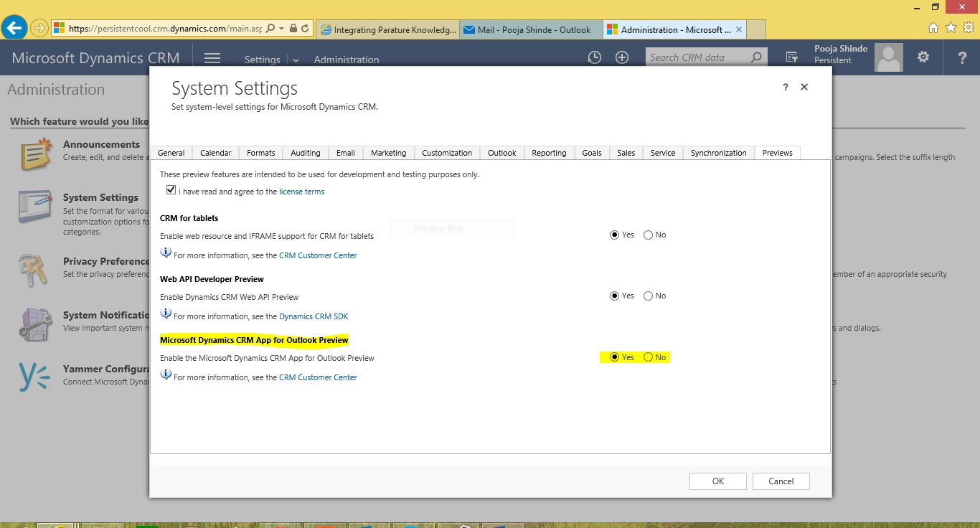Screen dimensions: 980x528
Task: Expand the Settings dropdown chevron
Action: [x=296, y=60]
